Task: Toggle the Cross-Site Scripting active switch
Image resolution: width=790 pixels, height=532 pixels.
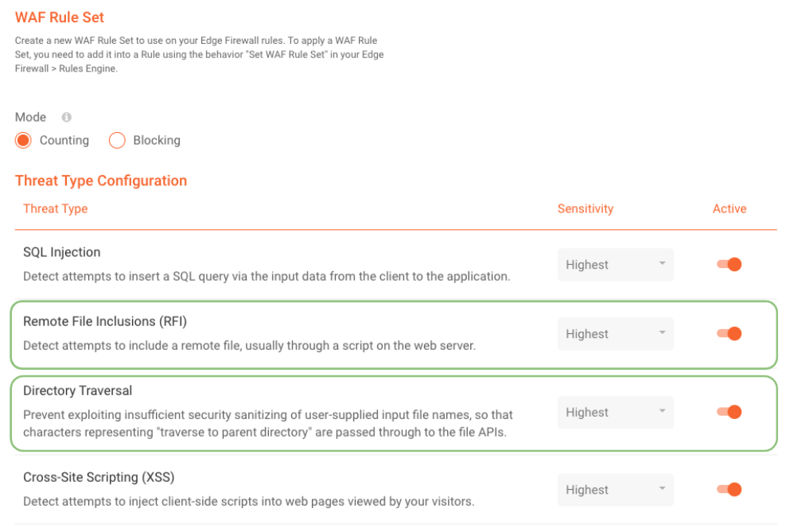Action: (729, 490)
